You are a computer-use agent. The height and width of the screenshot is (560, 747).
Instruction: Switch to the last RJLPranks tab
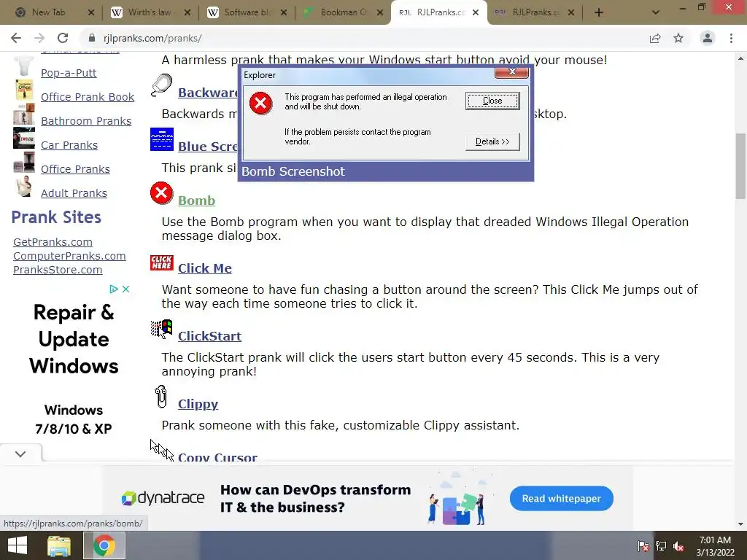click(x=535, y=12)
